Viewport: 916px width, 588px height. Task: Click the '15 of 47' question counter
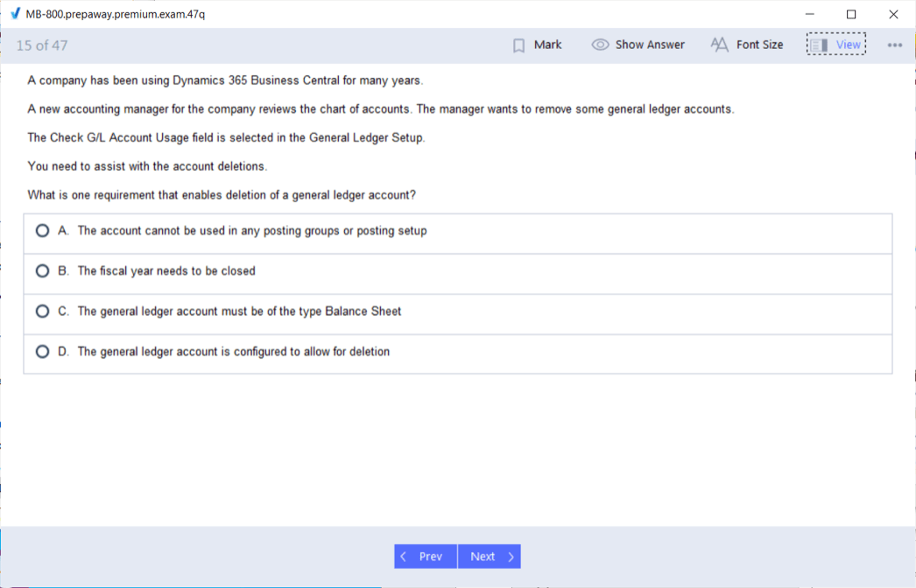[x=42, y=45]
